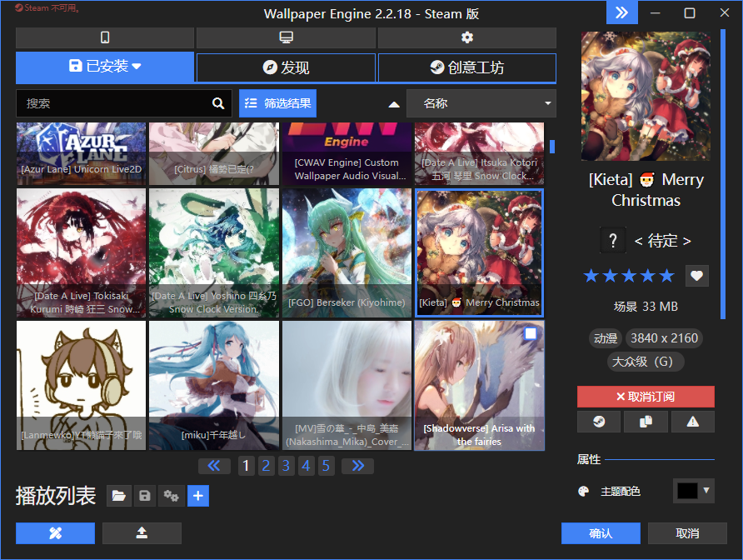Open the 名称 sort dropdown
Viewport: 743px width, 560px height.
tap(481, 103)
